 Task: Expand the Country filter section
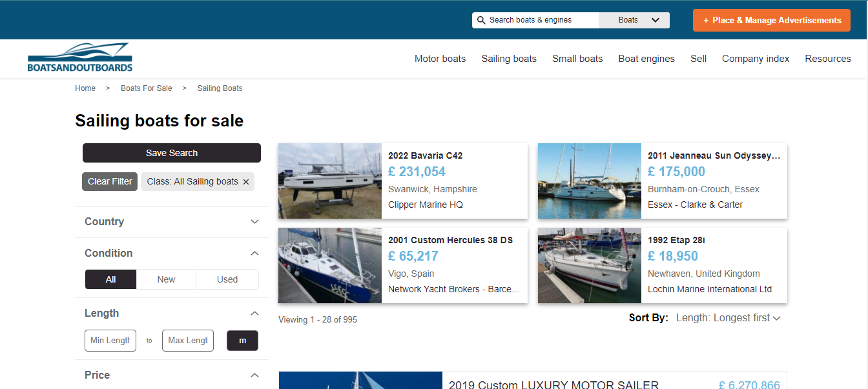coord(172,221)
